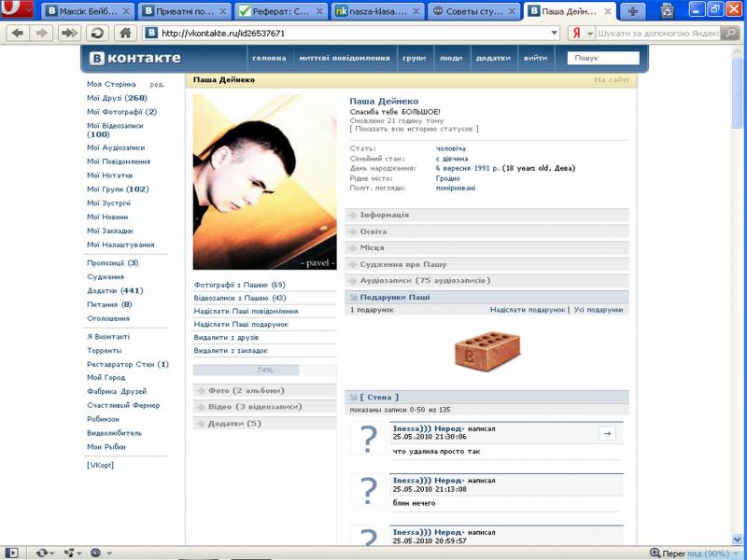
Task: Expand the Освіта section
Action: (x=373, y=231)
